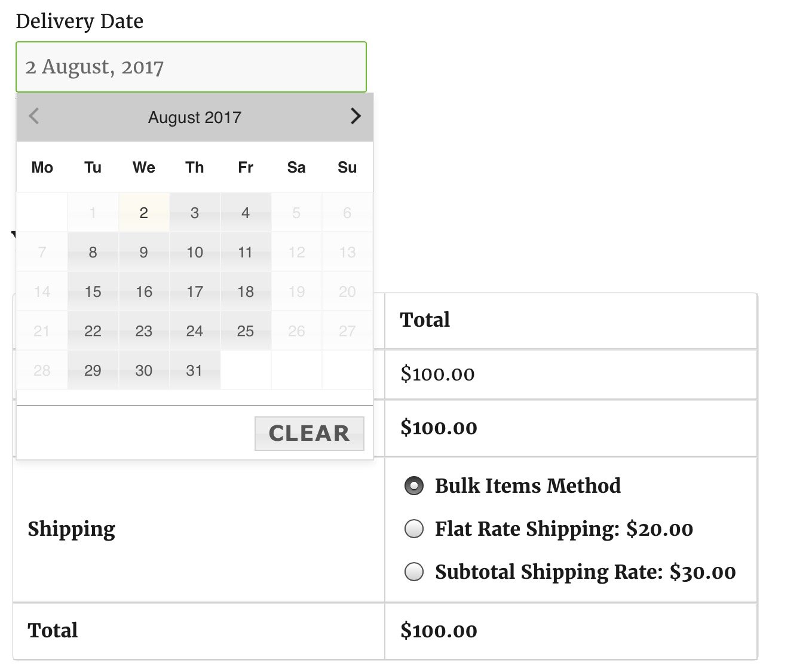Click the August 2017 month title
This screenshot has height=672, width=812.
[195, 117]
